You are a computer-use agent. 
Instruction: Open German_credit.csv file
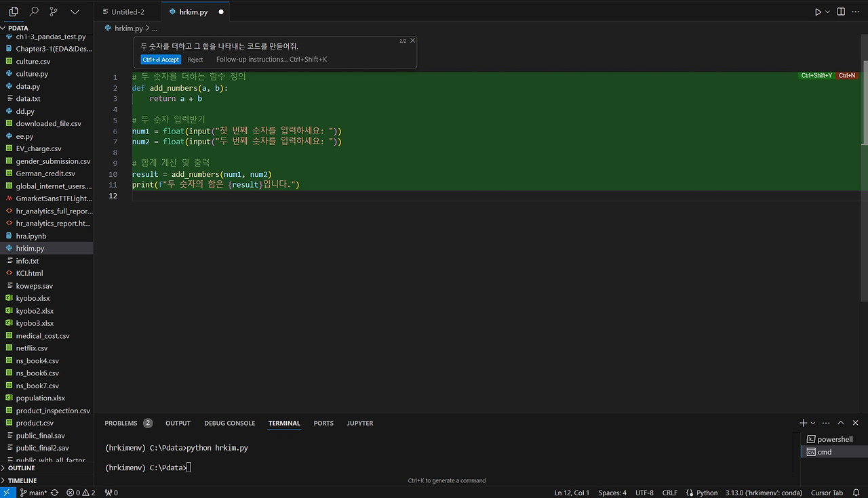tap(47, 173)
